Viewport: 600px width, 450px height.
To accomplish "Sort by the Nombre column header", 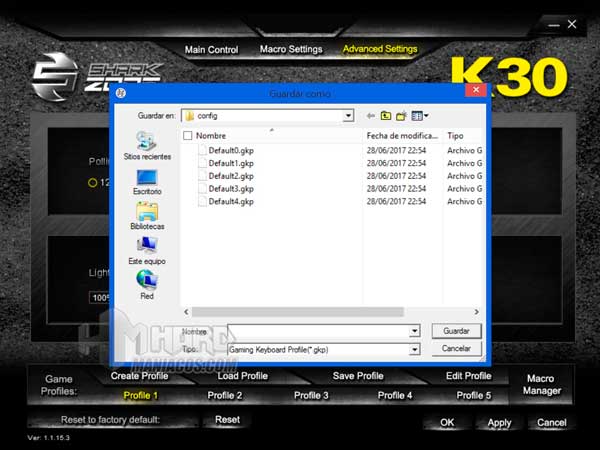I will [x=210, y=135].
